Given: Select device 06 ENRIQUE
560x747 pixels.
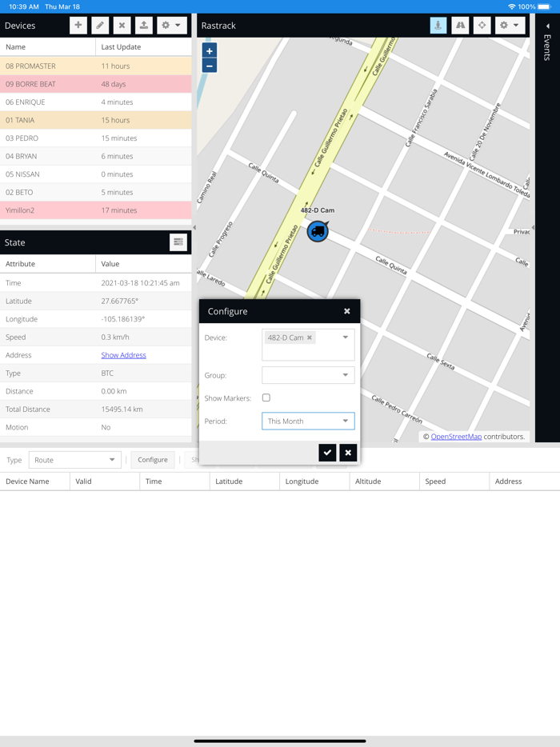Looking at the screenshot, I should 96,102.
